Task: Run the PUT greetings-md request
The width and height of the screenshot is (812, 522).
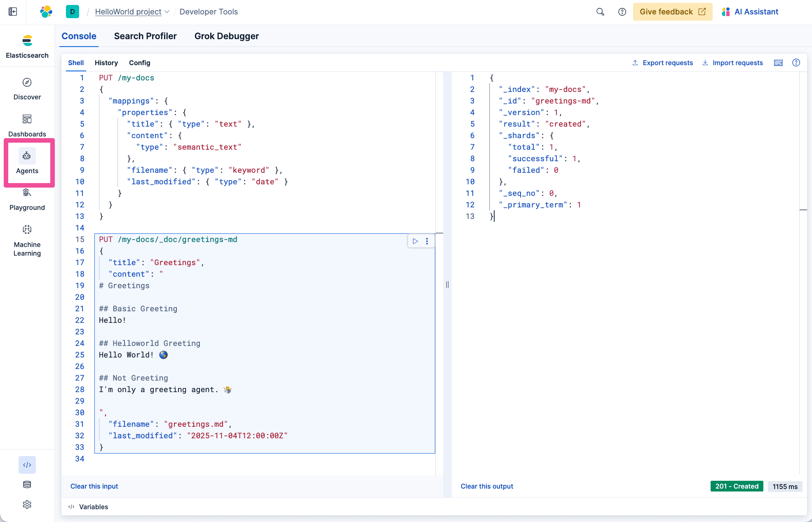Action: point(415,241)
